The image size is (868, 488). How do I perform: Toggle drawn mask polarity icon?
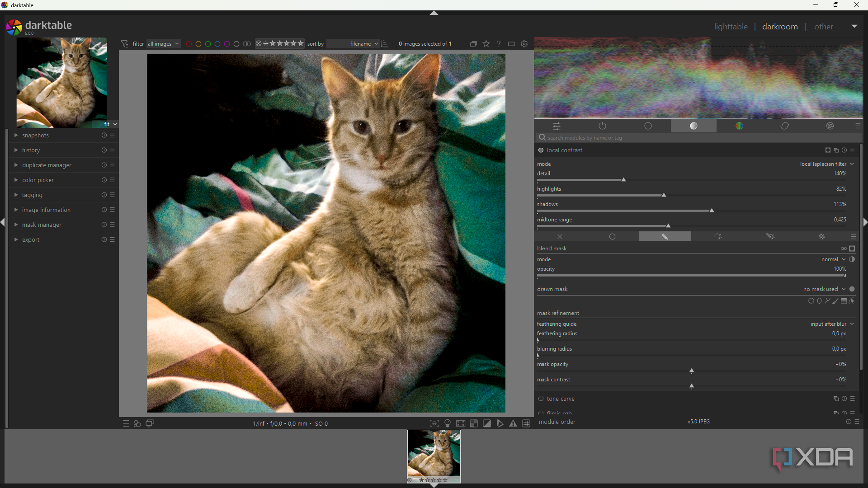point(852,289)
